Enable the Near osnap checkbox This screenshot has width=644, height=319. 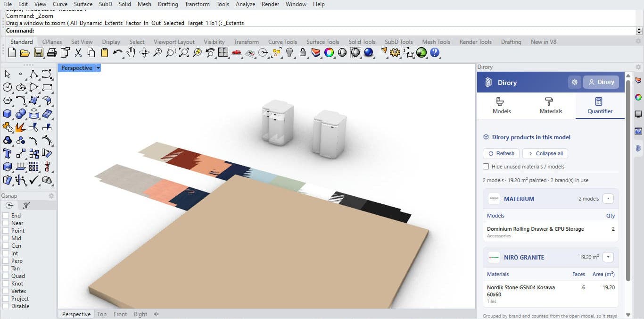click(x=6, y=223)
